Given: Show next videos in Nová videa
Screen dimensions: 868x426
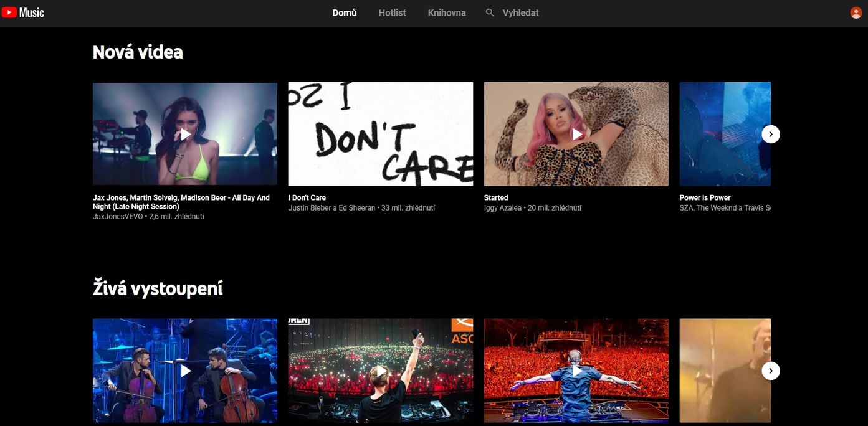Looking at the screenshot, I should (771, 134).
